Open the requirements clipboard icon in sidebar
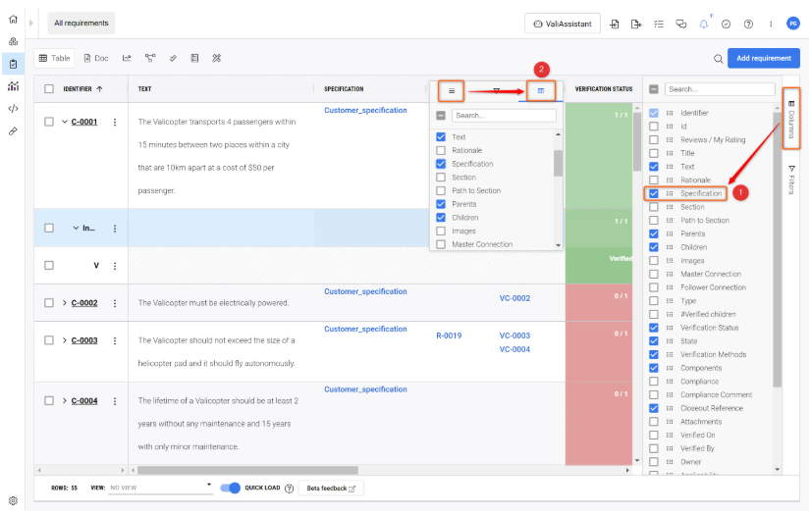 (x=13, y=64)
